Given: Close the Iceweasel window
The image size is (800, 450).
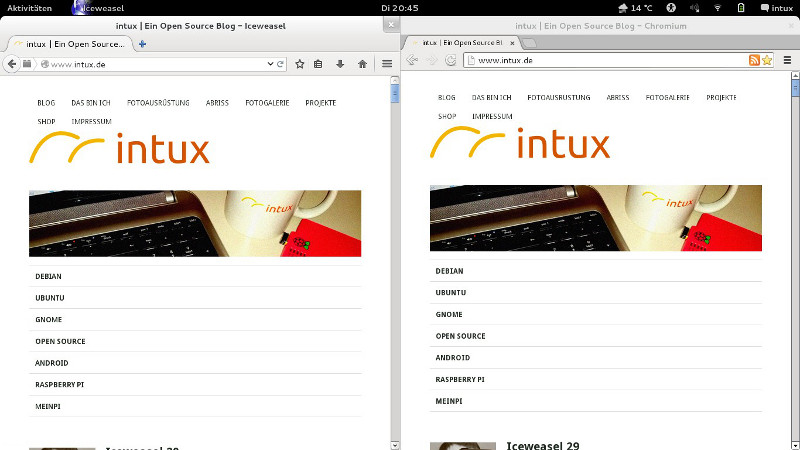Looking at the screenshot, I should pos(391,24).
